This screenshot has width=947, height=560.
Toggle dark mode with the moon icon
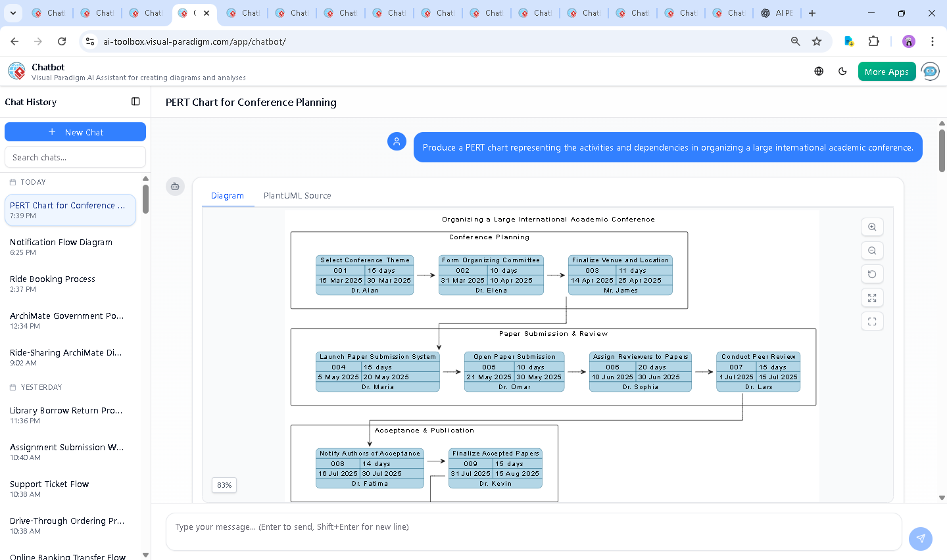pos(842,71)
